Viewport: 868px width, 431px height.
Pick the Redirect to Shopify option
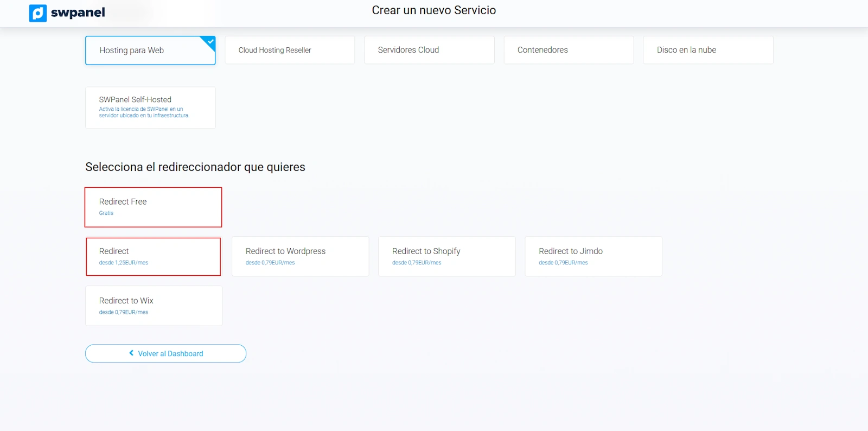[446, 256]
